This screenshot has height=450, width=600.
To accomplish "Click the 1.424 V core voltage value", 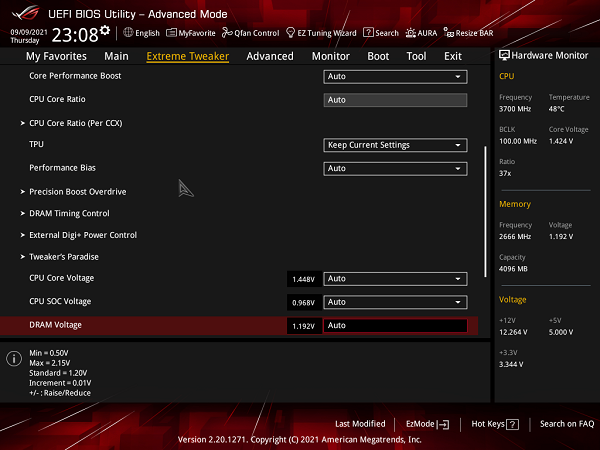I will pyautogui.click(x=561, y=141).
